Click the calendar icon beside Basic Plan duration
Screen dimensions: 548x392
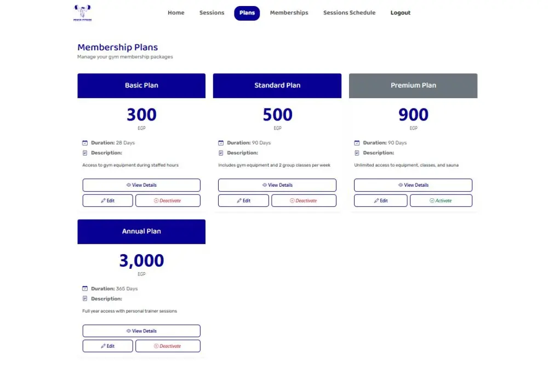pos(85,142)
